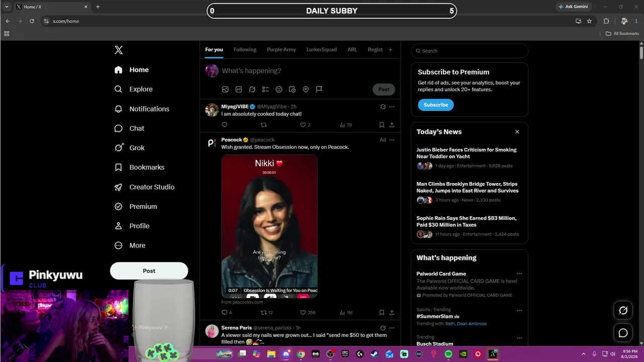This screenshot has height=362, width=644.
Task: Open the ARL timeline tab
Action: click(352, 50)
